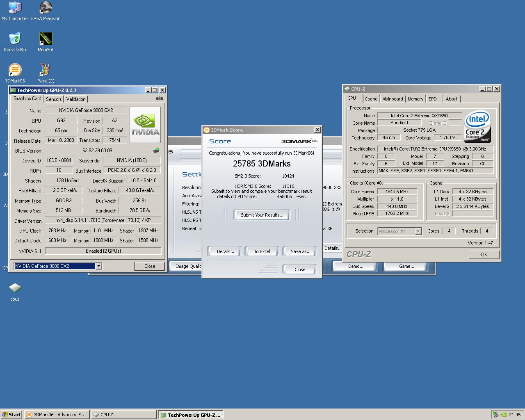Image resolution: width=525 pixels, height=420 pixels.
Task: Click GPU name field NVIDIA GeForce 9800 GX2
Action: [86, 110]
